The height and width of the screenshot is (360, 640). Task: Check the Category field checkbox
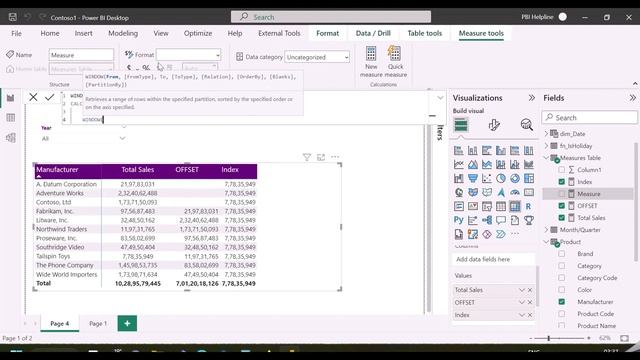tap(562, 266)
